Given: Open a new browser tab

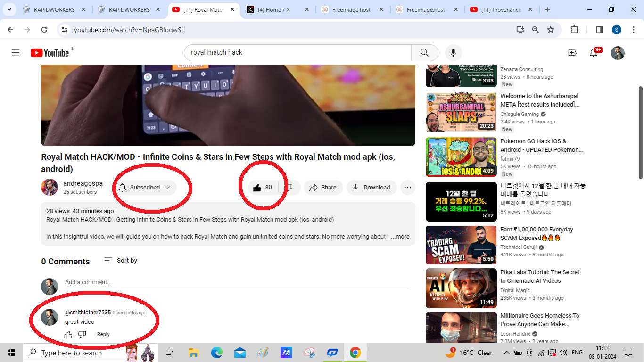Looking at the screenshot, I should (547, 9).
